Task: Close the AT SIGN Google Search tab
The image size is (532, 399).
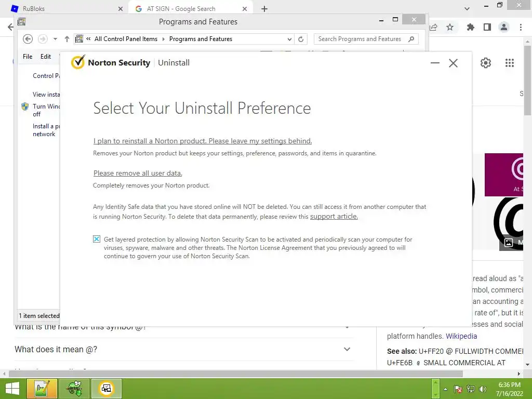Action: [245, 9]
